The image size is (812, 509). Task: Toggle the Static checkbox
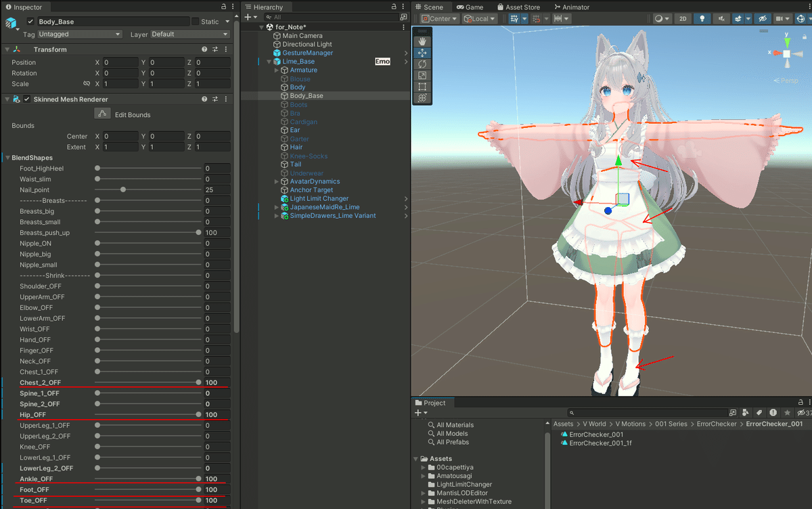196,22
